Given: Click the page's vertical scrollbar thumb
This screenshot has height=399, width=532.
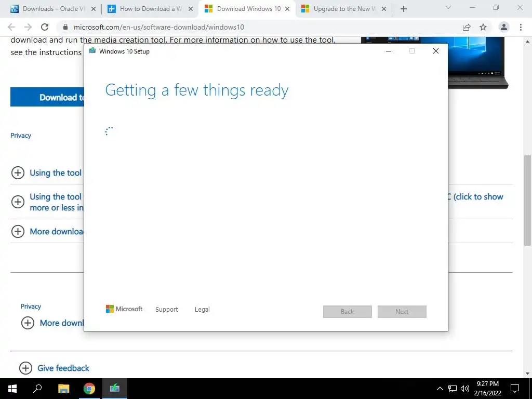Looking at the screenshot, I should pyautogui.click(x=527, y=200).
